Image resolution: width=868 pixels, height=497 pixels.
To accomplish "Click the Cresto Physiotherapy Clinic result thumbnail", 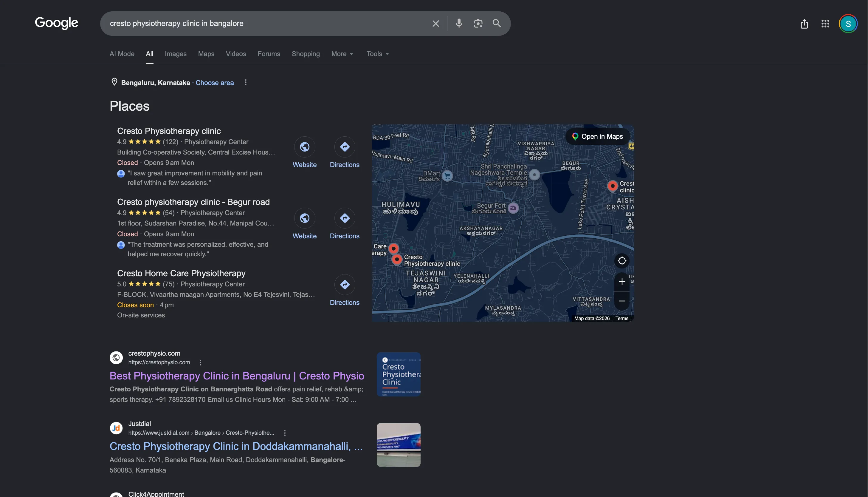I will click(x=398, y=374).
